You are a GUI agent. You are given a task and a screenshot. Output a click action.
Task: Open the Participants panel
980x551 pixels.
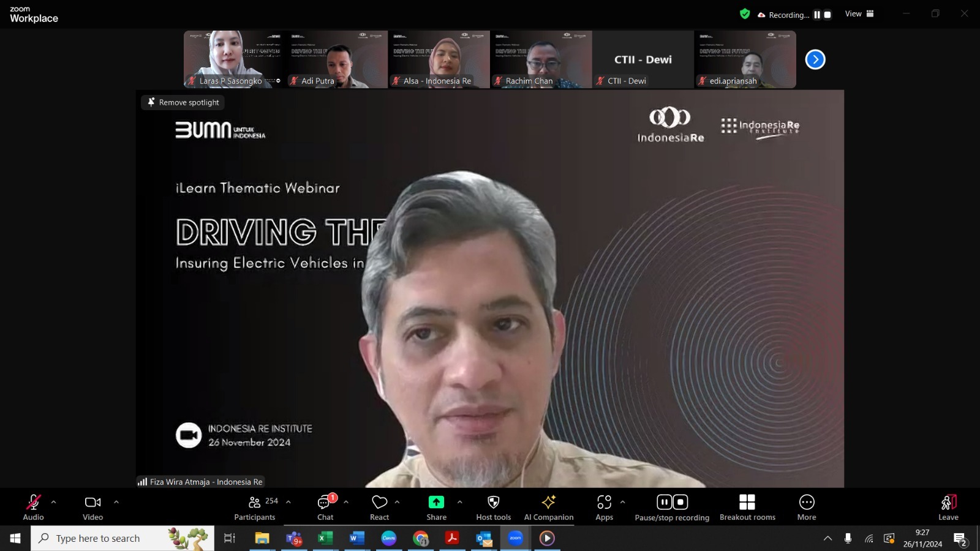click(x=255, y=508)
